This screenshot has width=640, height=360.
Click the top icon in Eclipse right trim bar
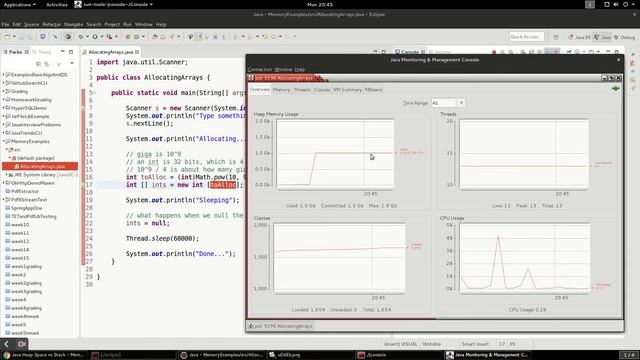633,54
